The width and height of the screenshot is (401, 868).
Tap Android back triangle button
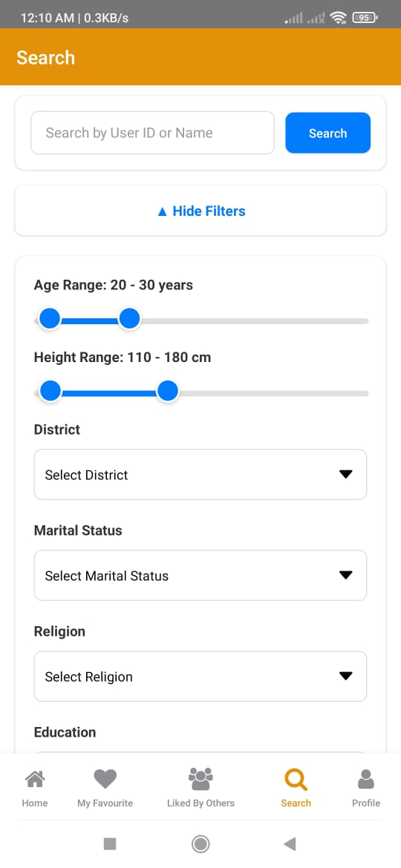(290, 844)
